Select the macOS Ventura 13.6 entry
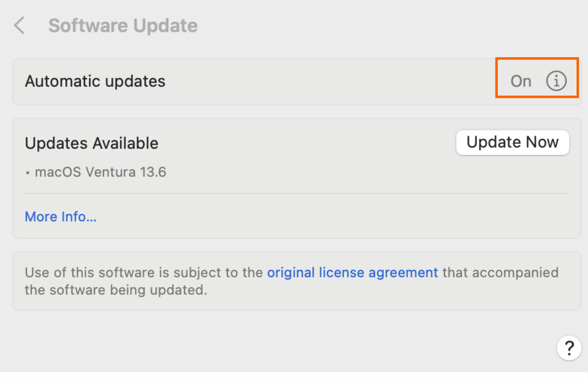 100,172
